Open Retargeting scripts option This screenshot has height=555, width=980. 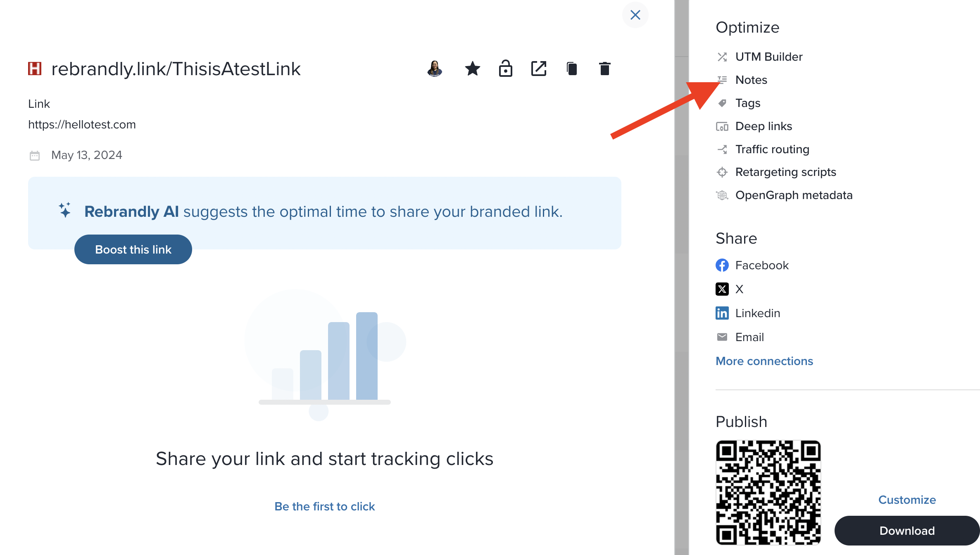[785, 172]
